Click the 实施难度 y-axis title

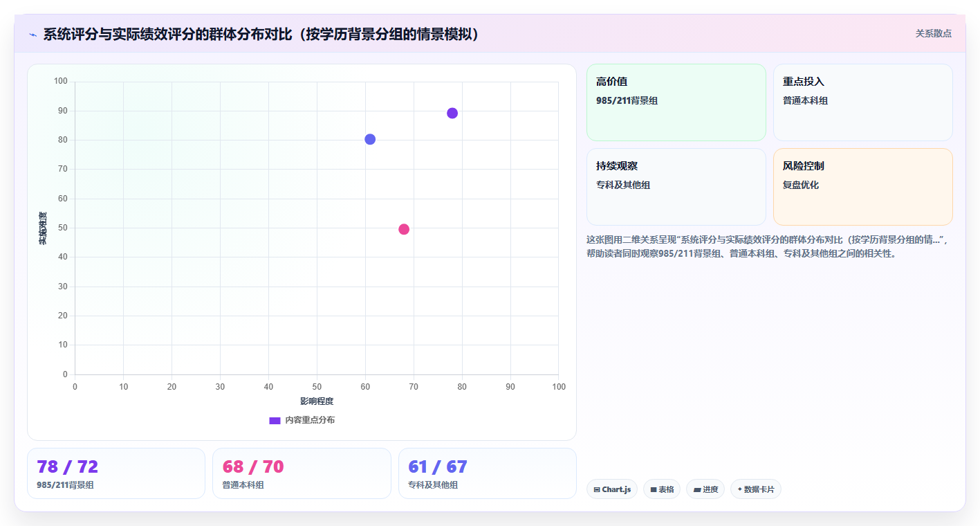43,228
